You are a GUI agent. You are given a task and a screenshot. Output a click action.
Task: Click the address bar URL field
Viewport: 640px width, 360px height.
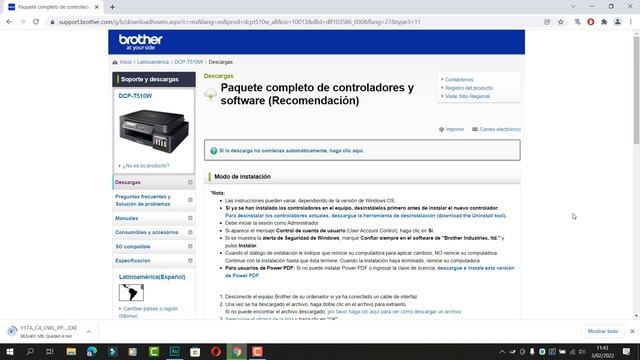click(240, 22)
